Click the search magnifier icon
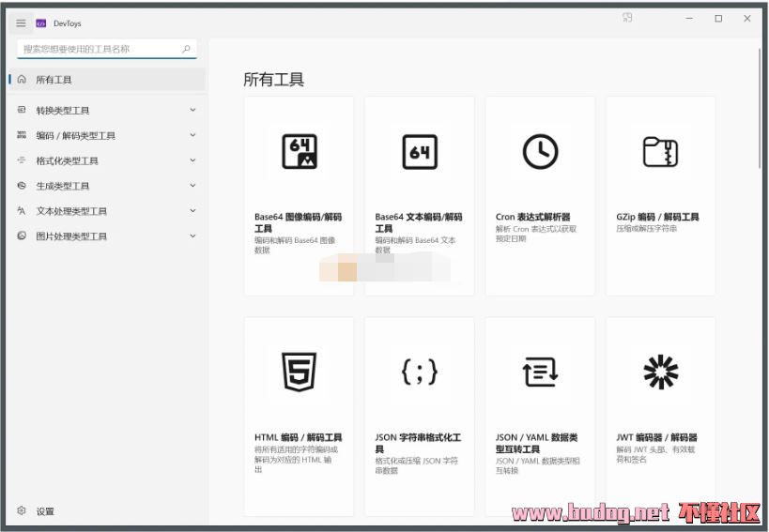Viewport: 769px width, 532px height. [x=186, y=49]
